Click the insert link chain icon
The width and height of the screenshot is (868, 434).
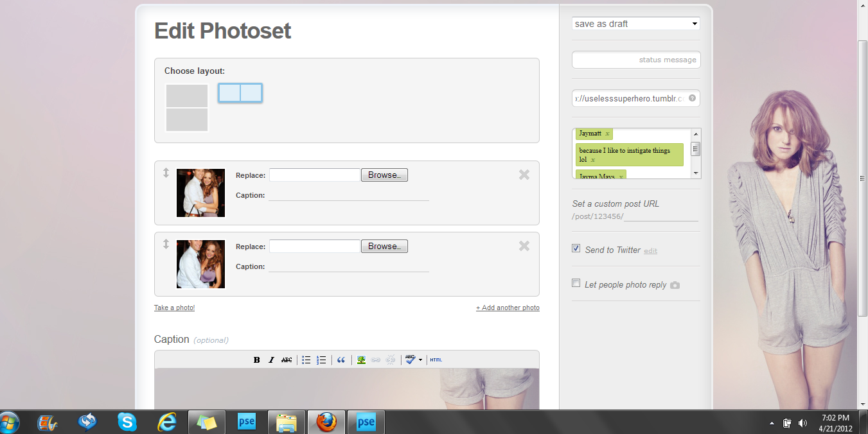(x=376, y=360)
